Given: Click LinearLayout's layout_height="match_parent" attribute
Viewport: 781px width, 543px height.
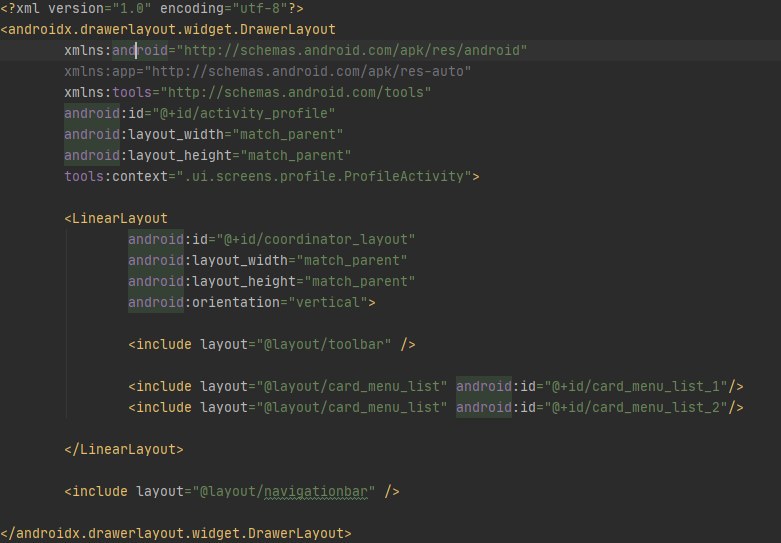Looking at the screenshot, I should (271, 281).
